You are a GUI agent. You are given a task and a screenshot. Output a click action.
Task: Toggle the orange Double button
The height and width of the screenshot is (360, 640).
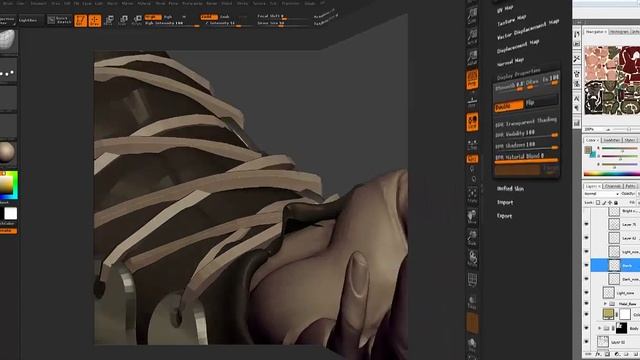click(x=509, y=107)
